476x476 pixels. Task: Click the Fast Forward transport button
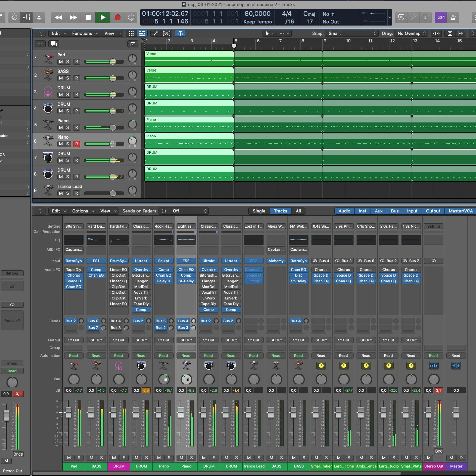point(73,17)
